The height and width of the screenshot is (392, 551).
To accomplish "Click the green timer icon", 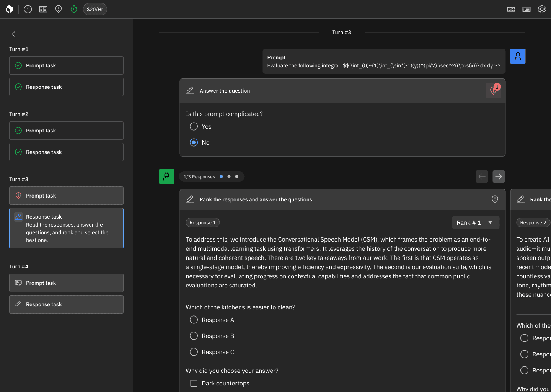I will (73, 9).
